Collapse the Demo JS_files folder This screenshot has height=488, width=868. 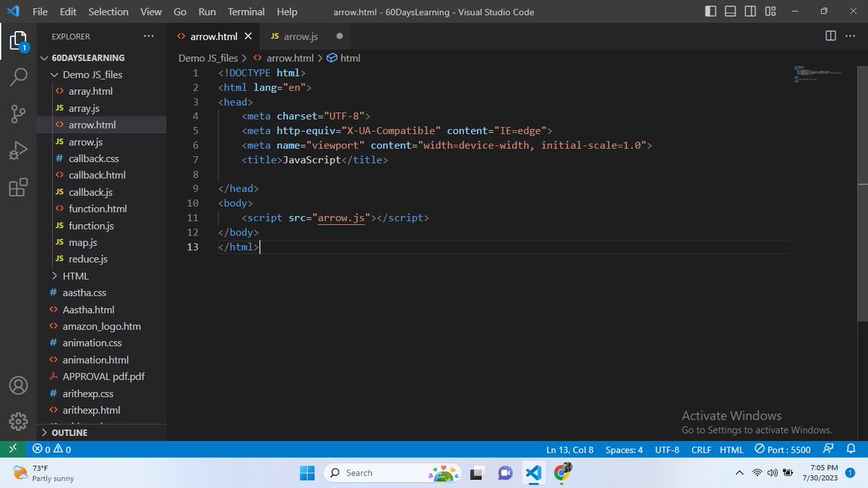[88, 74]
